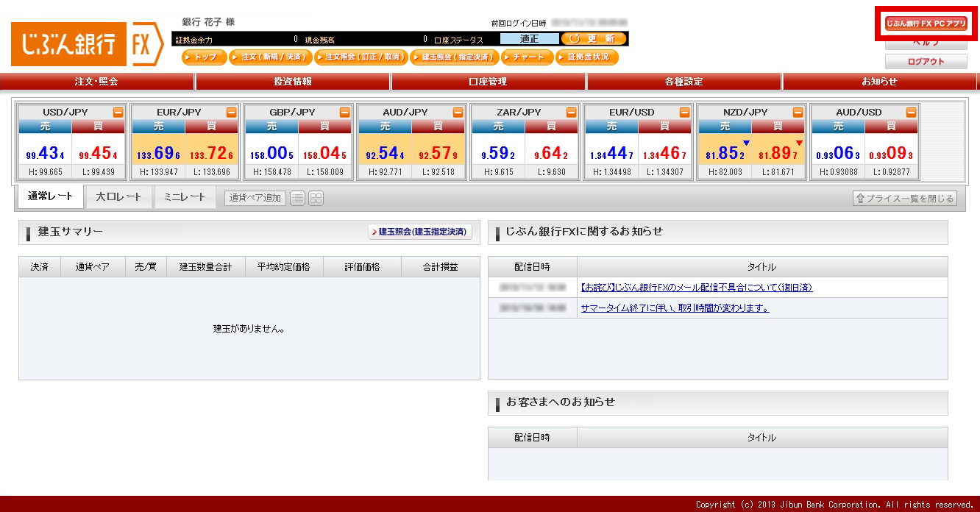Launch じぶん銀行 FX PCアプリ button
This screenshot has height=512, width=980.
coord(926,24)
